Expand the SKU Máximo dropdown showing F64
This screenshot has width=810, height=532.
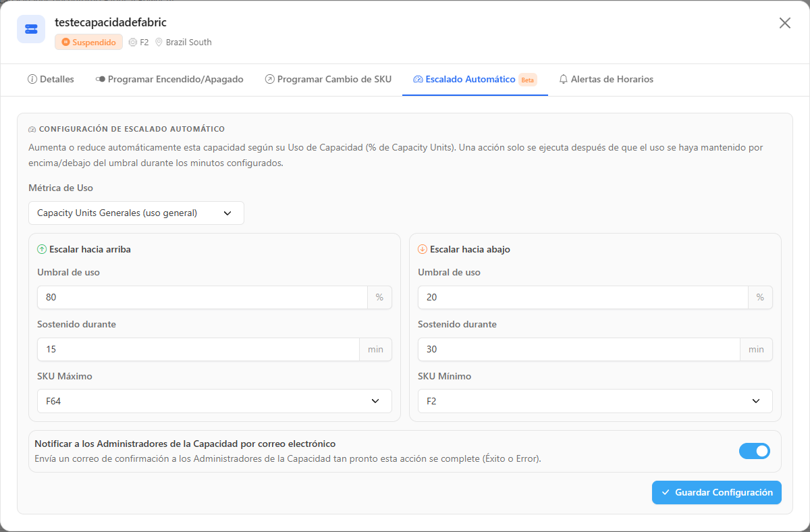pyautogui.click(x=215, y=401)
